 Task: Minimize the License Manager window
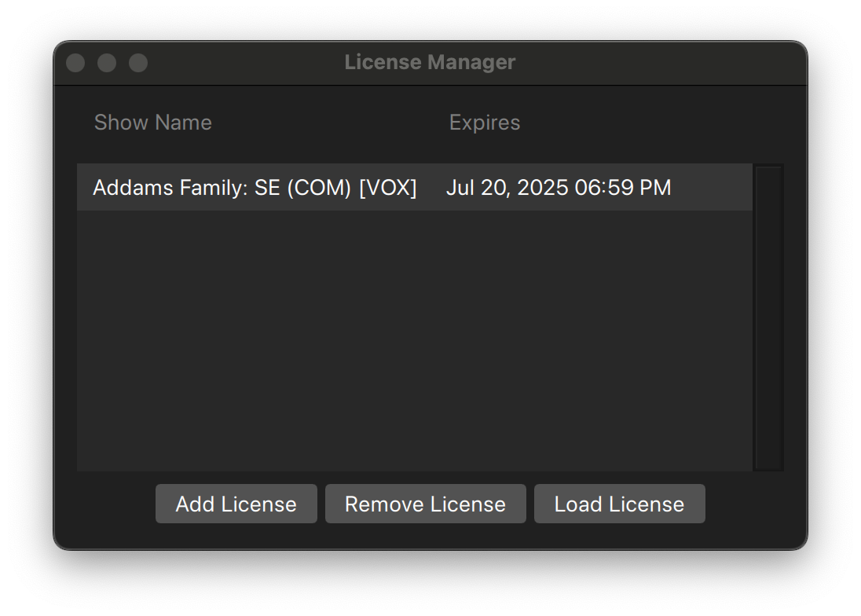coord(107,63)
